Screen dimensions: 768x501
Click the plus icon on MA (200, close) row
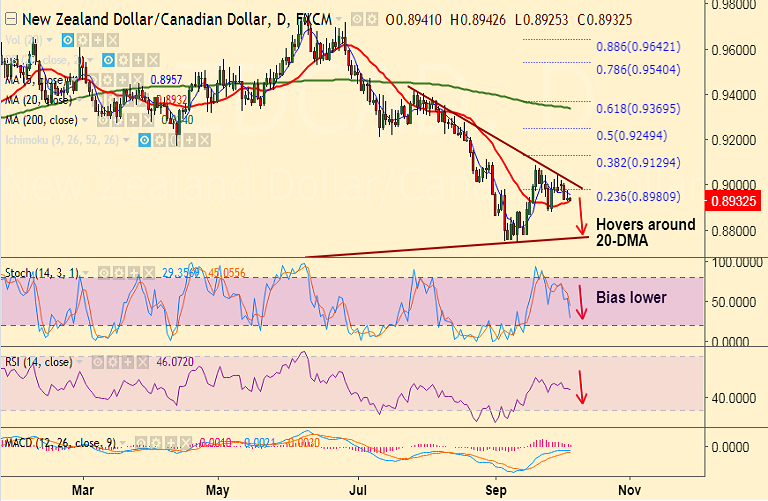[x=133, y=120]
